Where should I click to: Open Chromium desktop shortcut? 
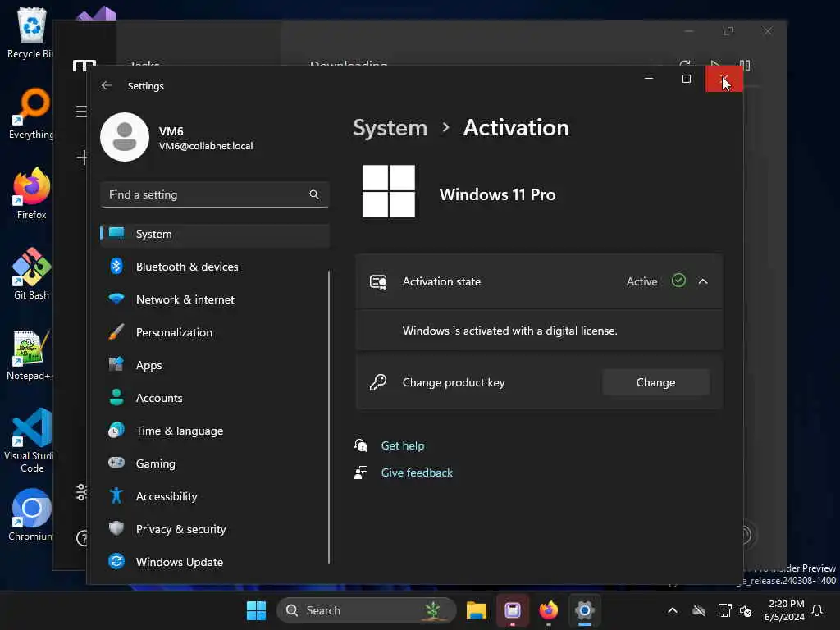(30, 515)
